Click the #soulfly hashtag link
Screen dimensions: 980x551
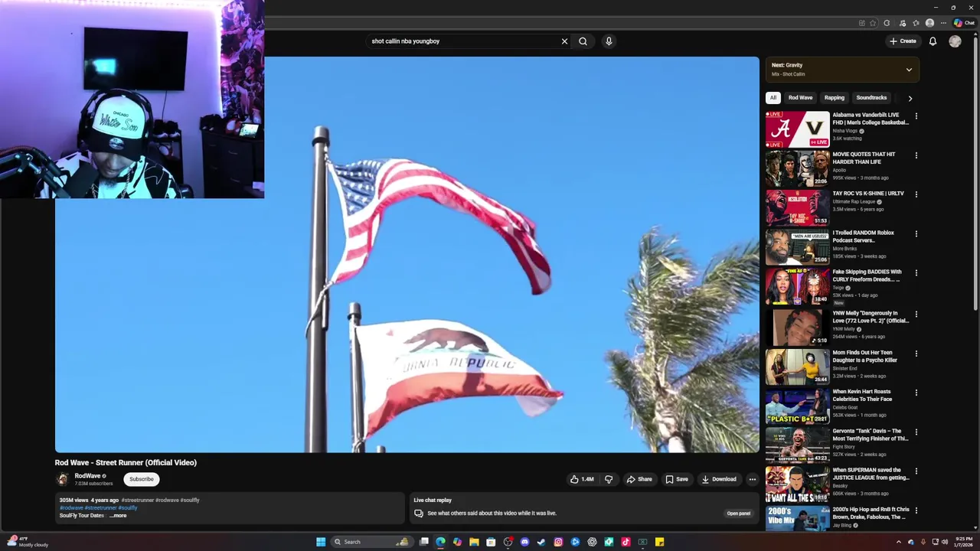[128, 507]
